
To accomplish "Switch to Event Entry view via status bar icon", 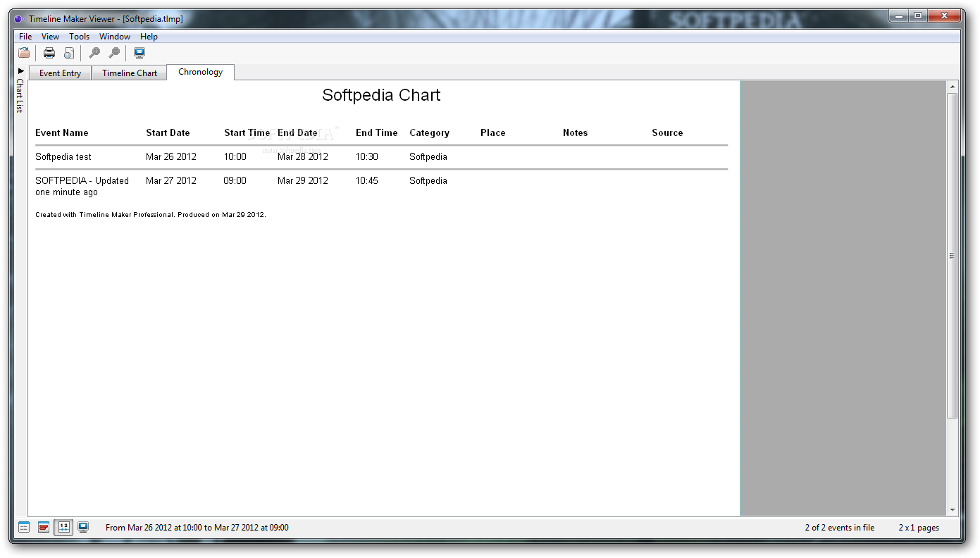I will click(x=24, y=527).
